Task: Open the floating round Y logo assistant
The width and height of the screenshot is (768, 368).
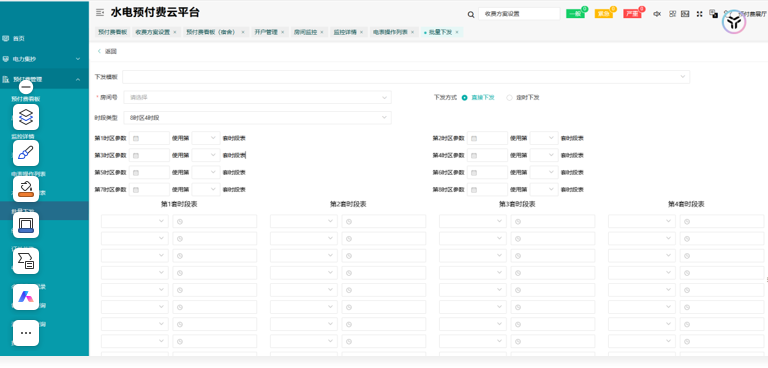Action: click(734, 22)
